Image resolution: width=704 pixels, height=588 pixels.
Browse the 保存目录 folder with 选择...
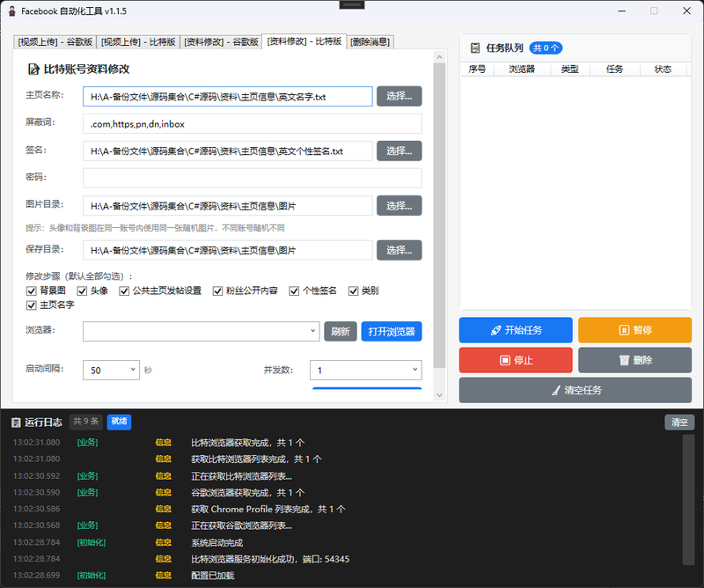(x=400, y=250)
